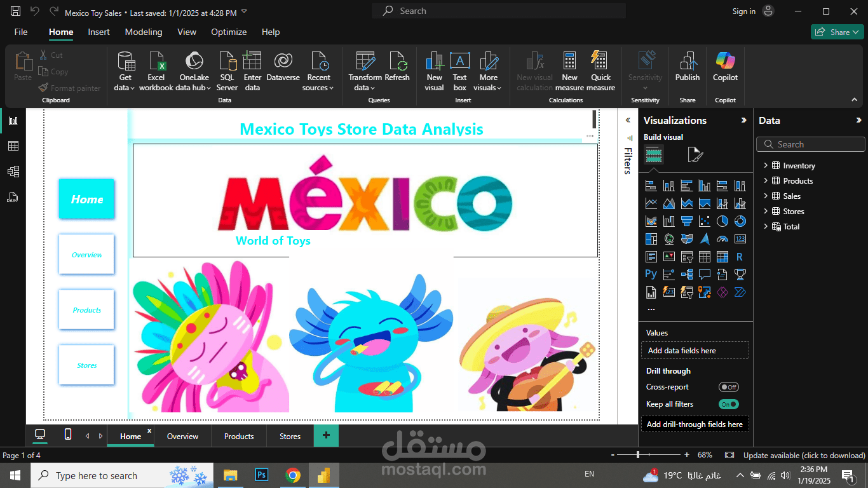This screenshot has width=868, height=488.
Task: Select the R script visual
Action: (x=740, y=257)
